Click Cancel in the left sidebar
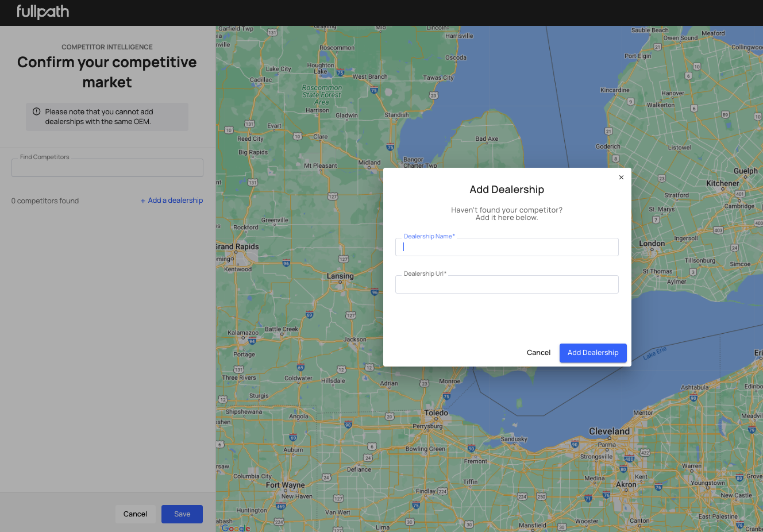This screenshot has height=532, width=763. click(135, 514)
